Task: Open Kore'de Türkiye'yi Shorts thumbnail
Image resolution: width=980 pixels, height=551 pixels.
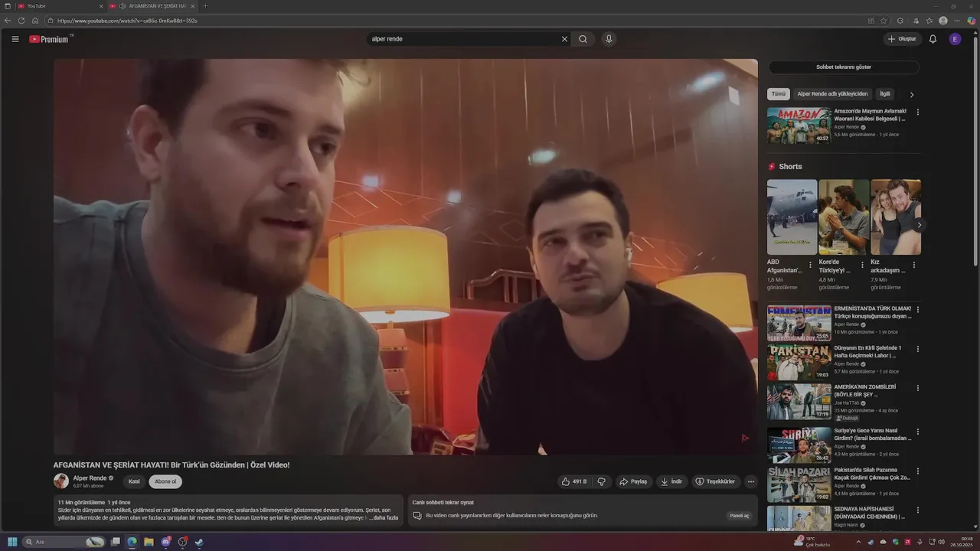Action: pos(844,217)
